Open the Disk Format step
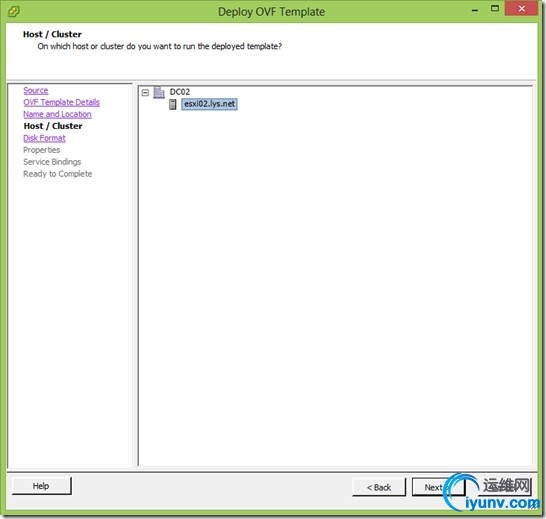This screenshot has height=519, width=546. click(44, 138)
